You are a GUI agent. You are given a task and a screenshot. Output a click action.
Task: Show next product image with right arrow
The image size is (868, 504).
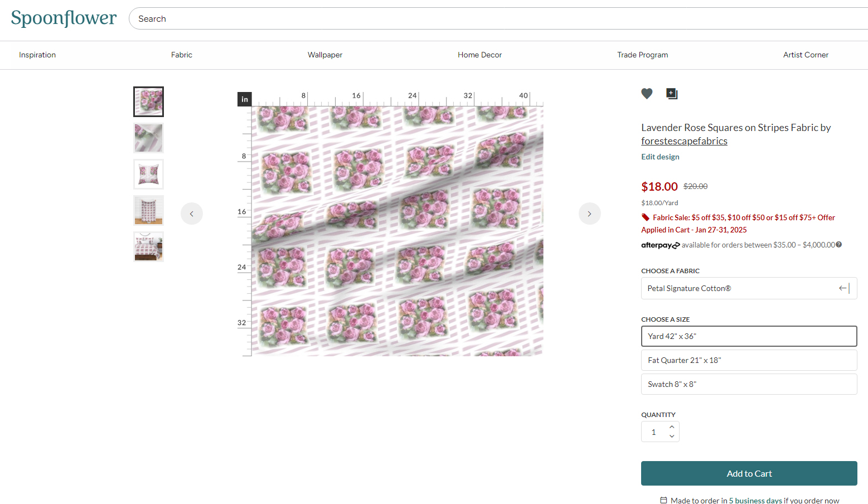pos(589,214)
